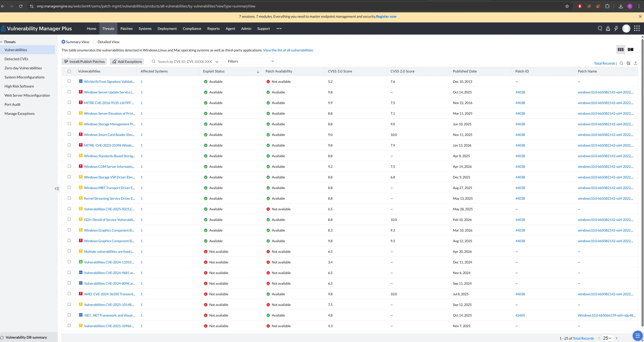Check the Vulnerabilities CVE-2025-10966 row checkbox
644x342 pixels.
point(69,325)
